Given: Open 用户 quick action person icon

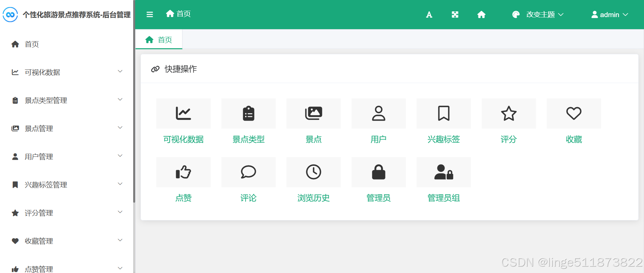Looking at the screenshot, I should click(379, 113).
